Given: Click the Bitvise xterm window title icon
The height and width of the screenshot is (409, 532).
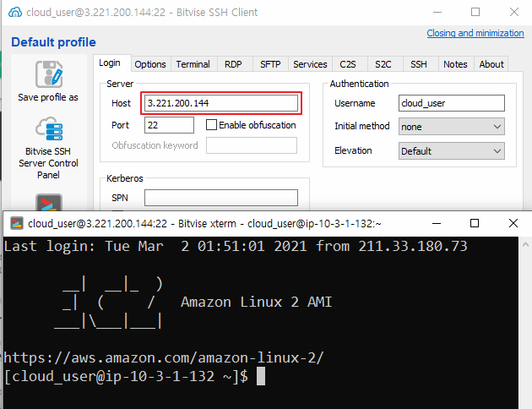Looking at the screenshot, I should [17, 223].
